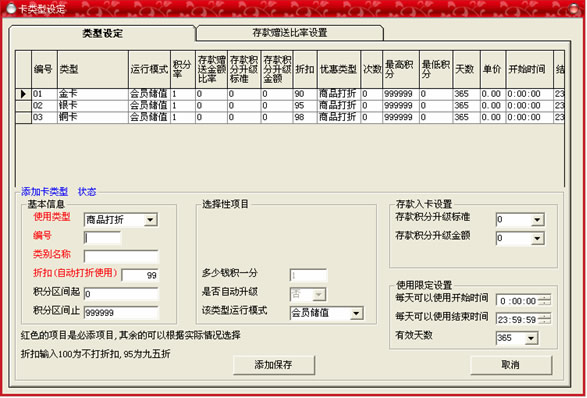Focus the 编号 input field
Screen dimensions: 587x398
102,238
